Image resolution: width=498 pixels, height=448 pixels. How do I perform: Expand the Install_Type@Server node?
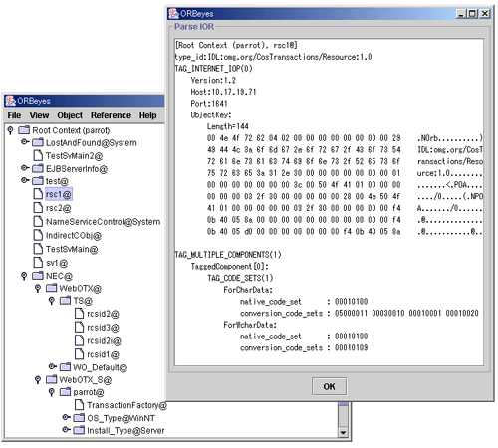point(66,430)
